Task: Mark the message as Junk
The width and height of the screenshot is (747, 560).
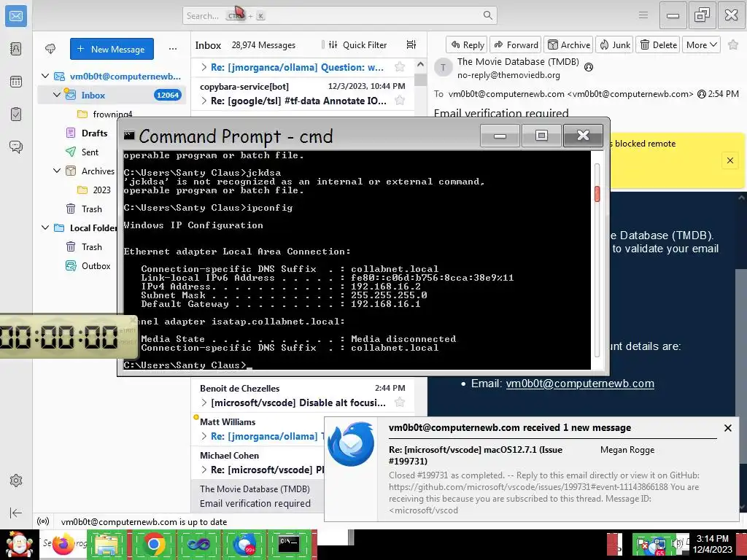Action: (x=614, y=44)
